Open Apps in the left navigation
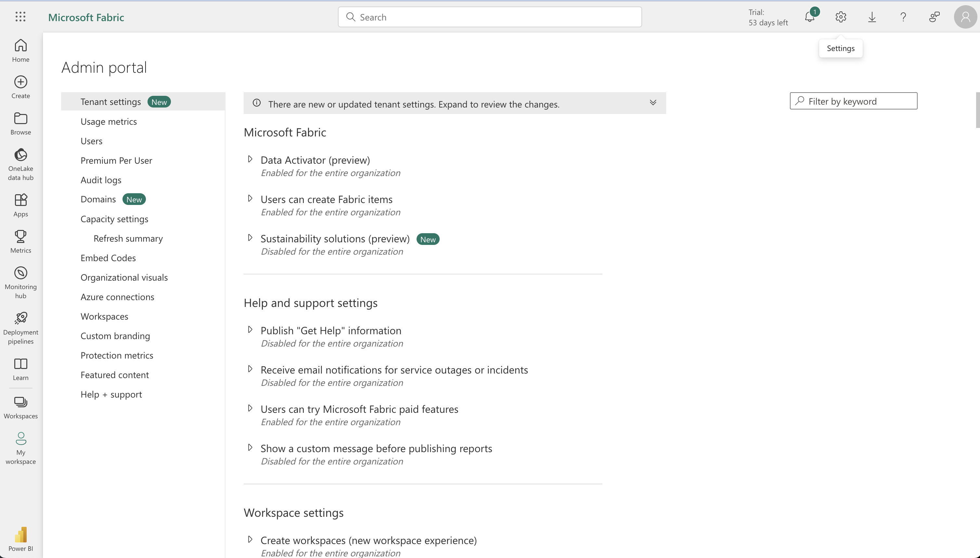Image resolution: width=980 pixels, height=558 pixels. click(21, 205)
